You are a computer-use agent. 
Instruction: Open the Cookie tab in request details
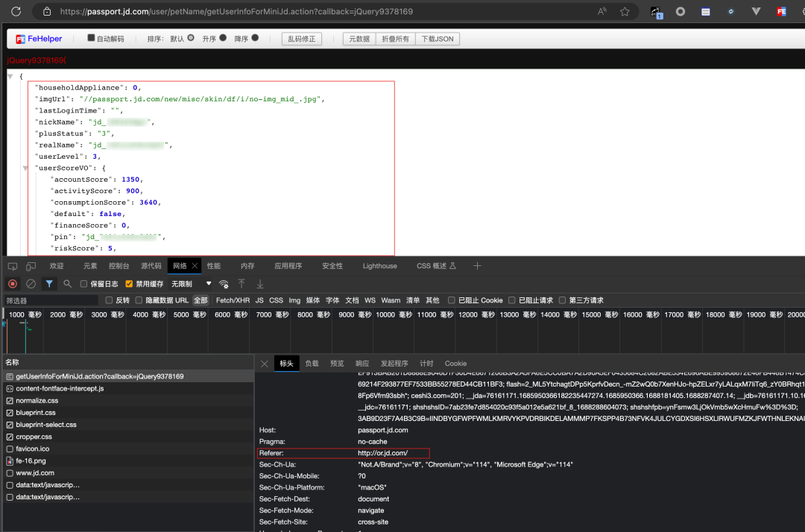coord(455,364)
